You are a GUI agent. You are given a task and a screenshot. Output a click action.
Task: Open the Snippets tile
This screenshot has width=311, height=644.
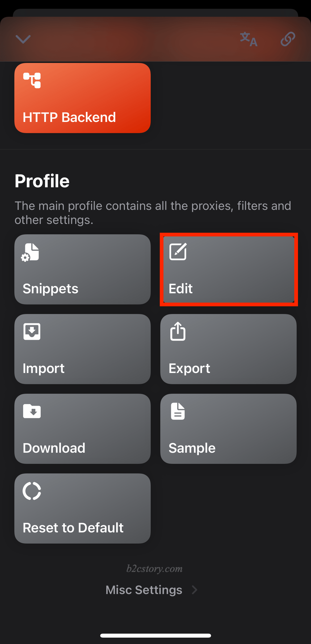82,269
